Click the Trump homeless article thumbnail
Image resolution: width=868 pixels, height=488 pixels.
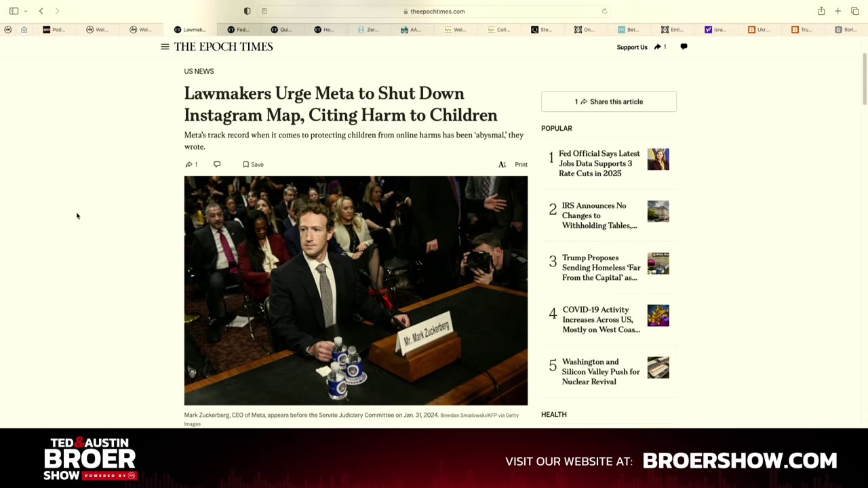coord(658,264)
